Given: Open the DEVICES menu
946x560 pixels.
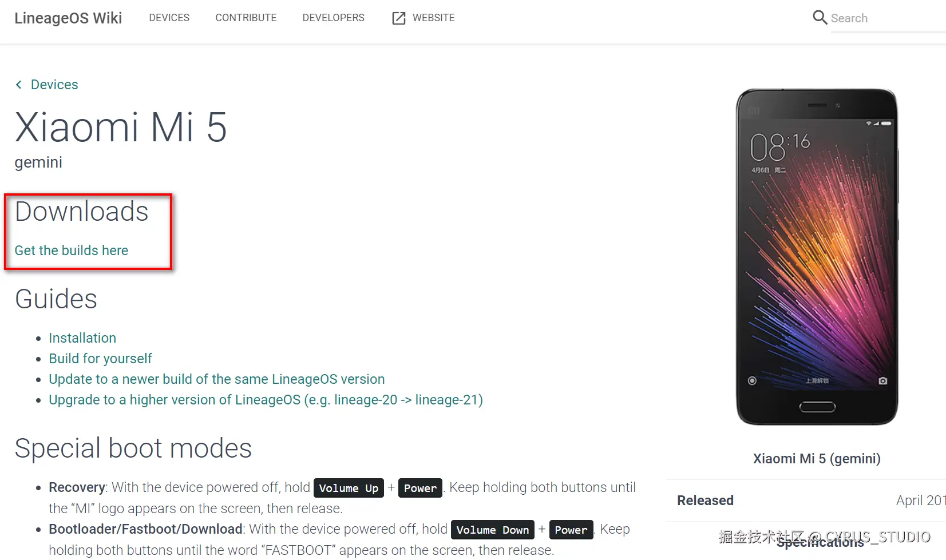Looking at the screenshot, I should [169, 18].
